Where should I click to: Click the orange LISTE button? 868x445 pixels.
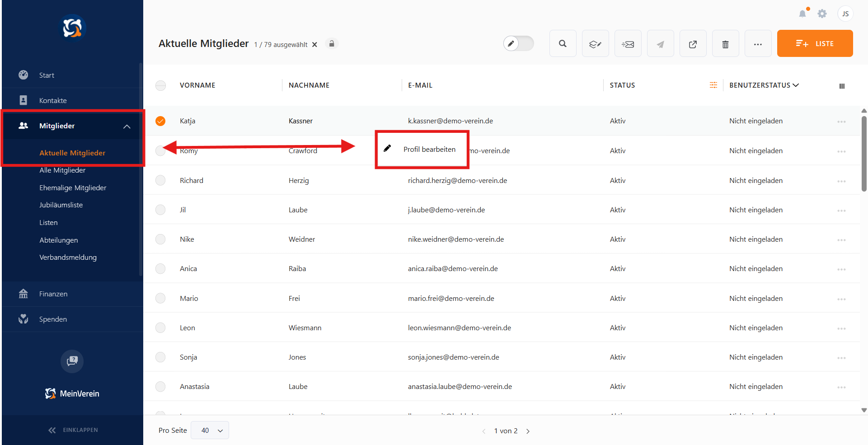[815, 44]
